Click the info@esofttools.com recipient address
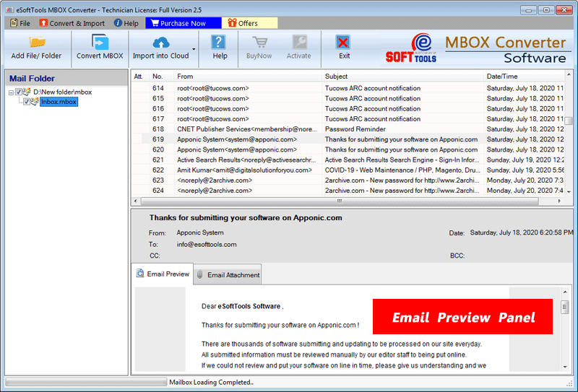 point(207,244)
